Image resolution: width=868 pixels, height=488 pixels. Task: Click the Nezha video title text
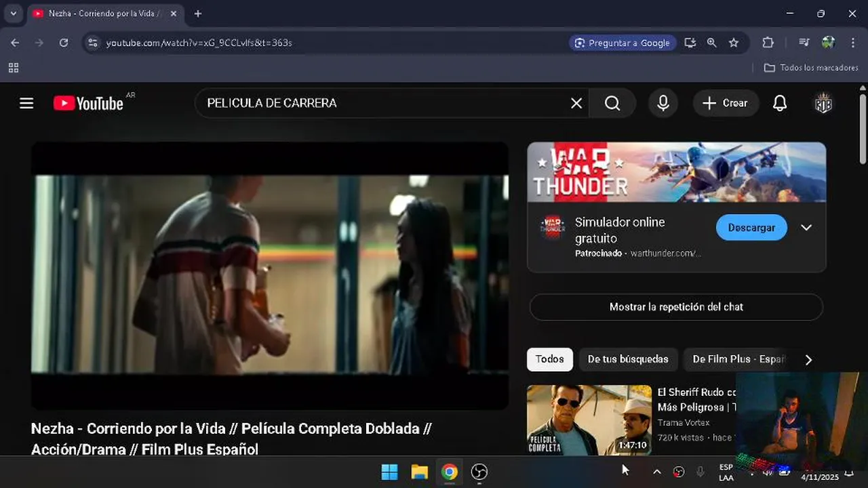(231, 439)
